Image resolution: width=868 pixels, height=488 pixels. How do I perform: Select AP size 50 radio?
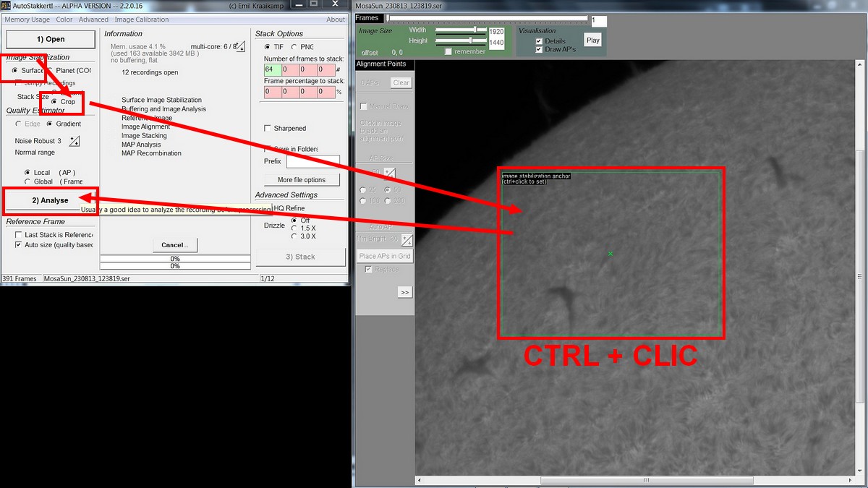[x=388, y=190]
